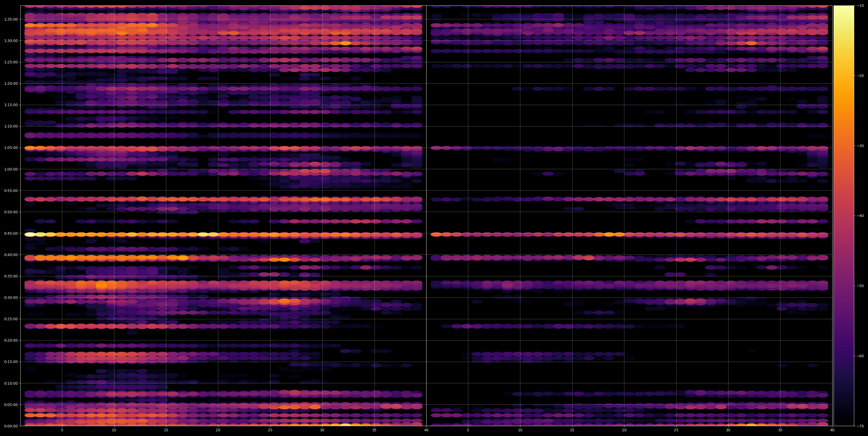Click x-axis label 35 of the right heatmap
This screenshot has width=868, height=436.
coord(780,430)
